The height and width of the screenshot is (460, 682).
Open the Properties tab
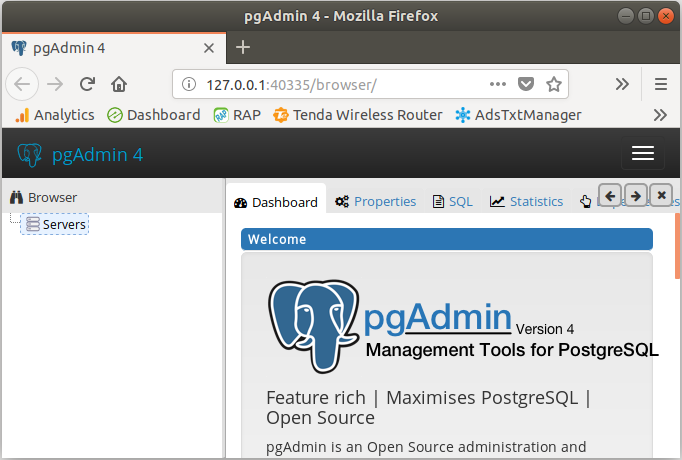pos(375,201)
